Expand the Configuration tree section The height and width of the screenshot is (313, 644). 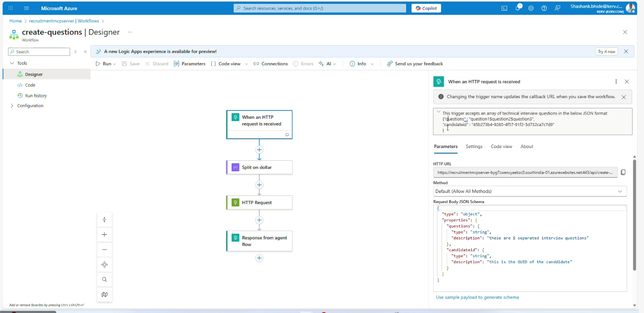click(x=12, y=106)
